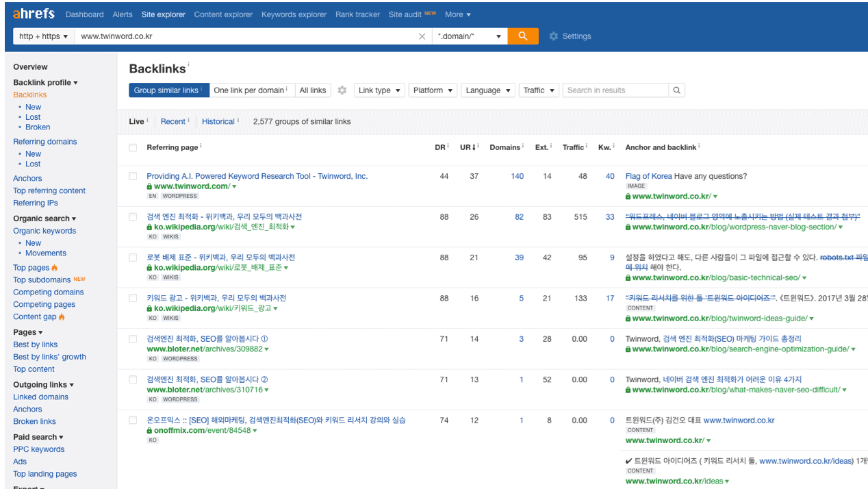Click the Search in results field
Viewport: 868px width, 489px height.
[615, 90]
